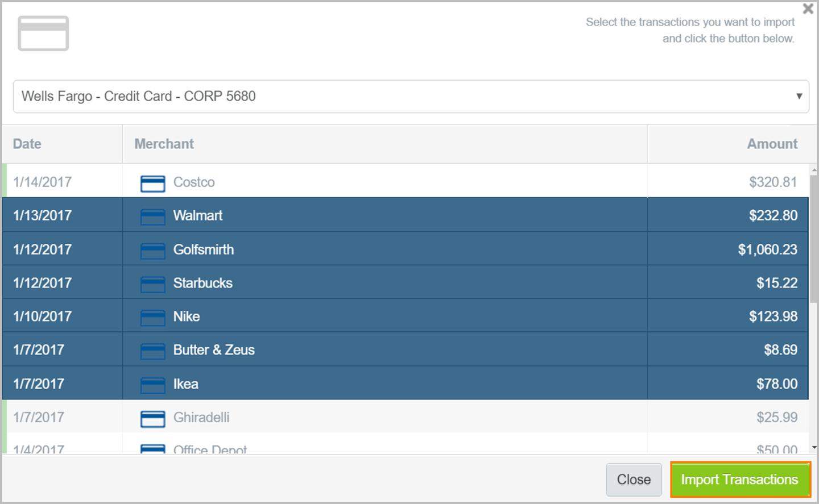The width and height of the screenshot is (819, 504).
Task: Click the scrollbar up arrow
Action: pos(814,169)
